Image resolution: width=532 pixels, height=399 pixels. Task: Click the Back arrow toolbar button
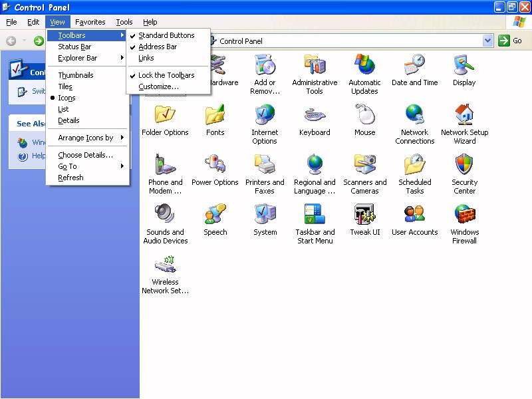pyautogui.click(x=11, y=41)
